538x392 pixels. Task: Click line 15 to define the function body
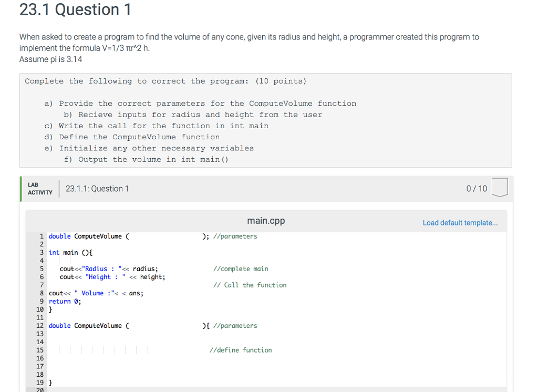pos(105,350)
